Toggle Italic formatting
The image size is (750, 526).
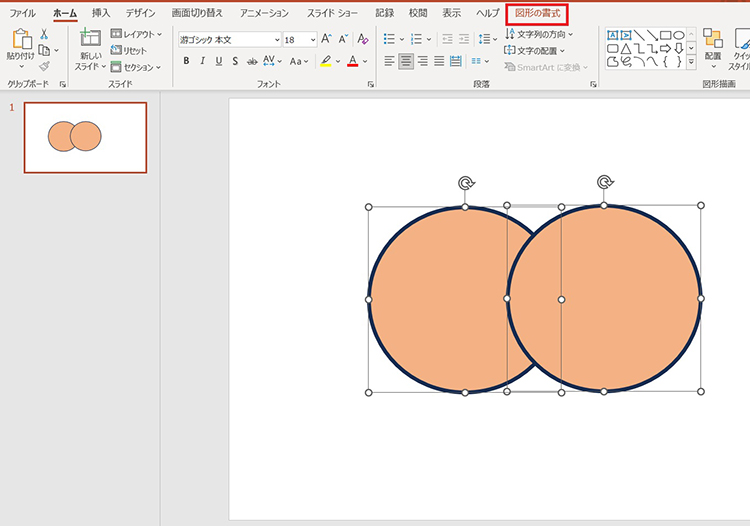click(x=203, y=61)
